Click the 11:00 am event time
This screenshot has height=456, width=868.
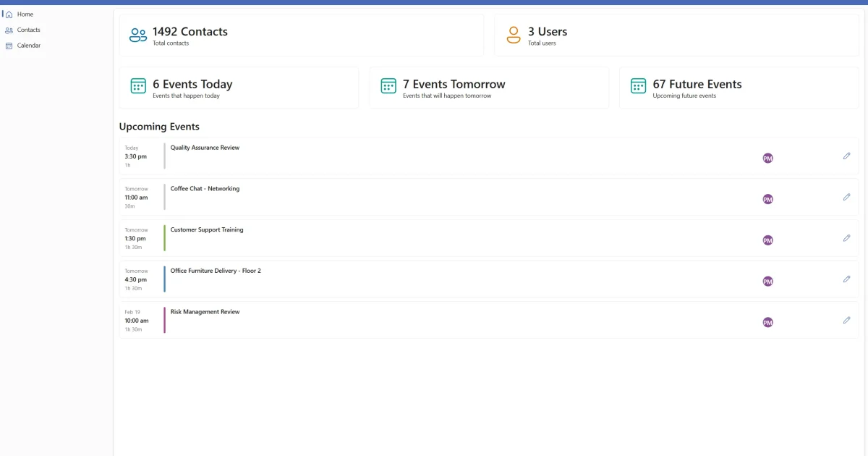(x=136, y=198)
